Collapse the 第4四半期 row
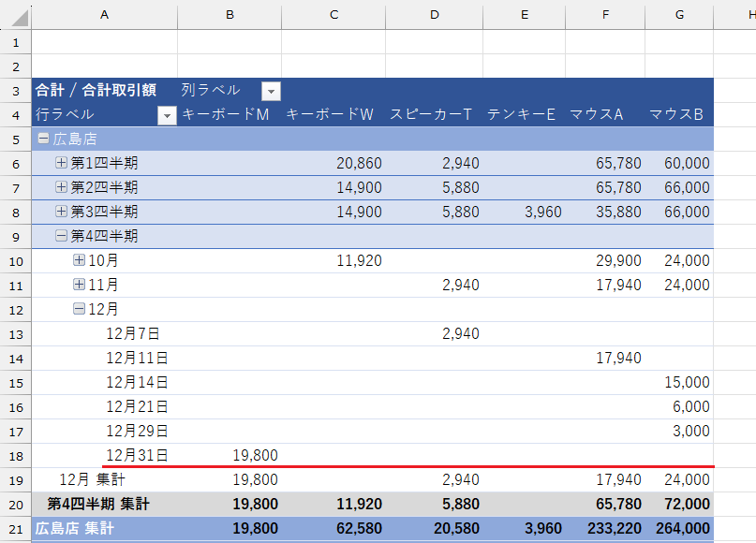This screenshot has width=756, height=543. [x=62, y=236]
